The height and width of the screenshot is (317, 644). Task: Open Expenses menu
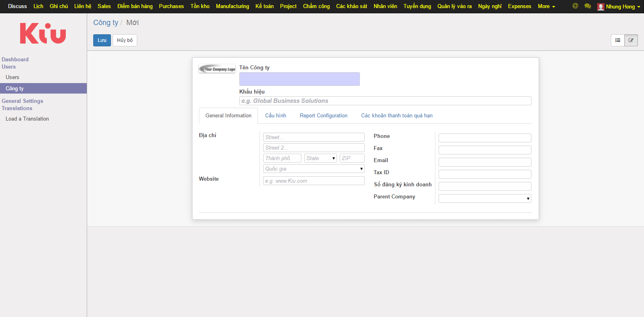pyautogui.click(x=520, y=6)
